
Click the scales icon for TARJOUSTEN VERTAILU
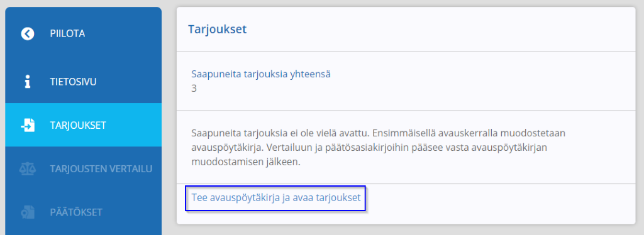[28, 168]
